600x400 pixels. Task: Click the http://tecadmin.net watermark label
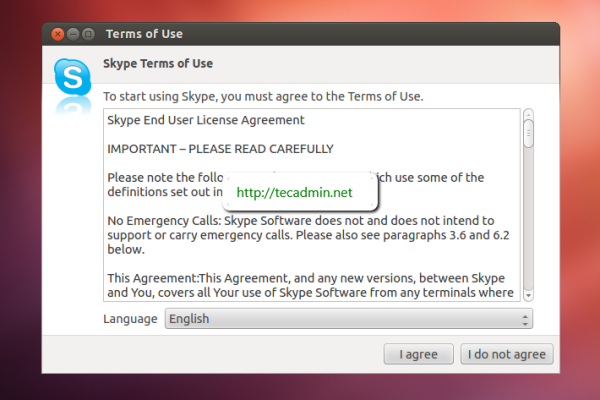pyautogui.click(x=293, y=191)
